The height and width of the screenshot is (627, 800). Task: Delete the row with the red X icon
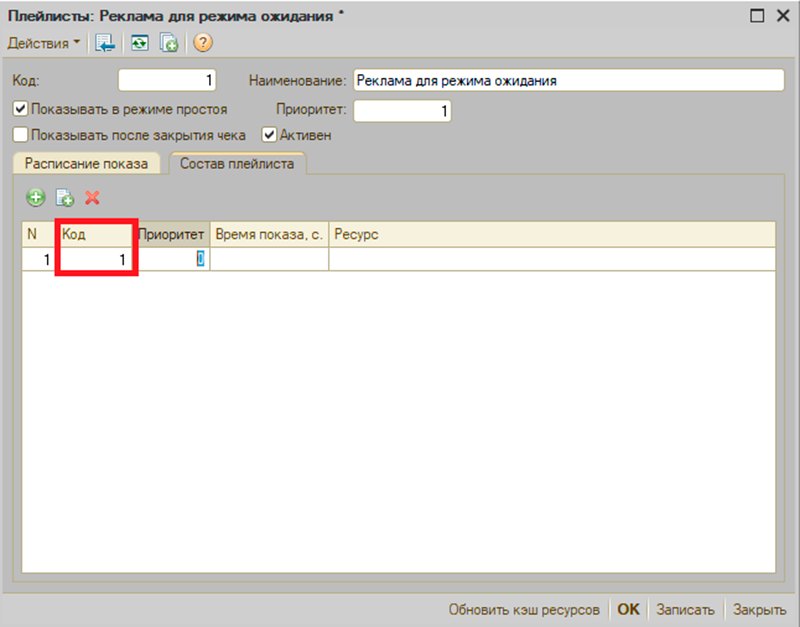92,197
